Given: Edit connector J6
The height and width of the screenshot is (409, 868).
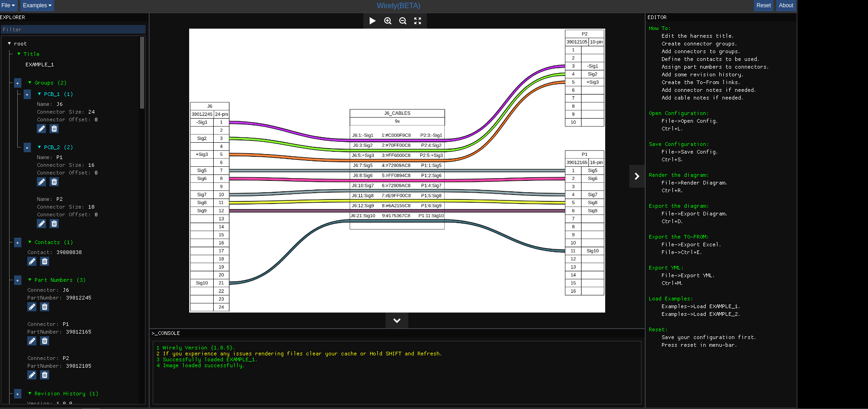Looking at the screenshot, I should (41, 129).
